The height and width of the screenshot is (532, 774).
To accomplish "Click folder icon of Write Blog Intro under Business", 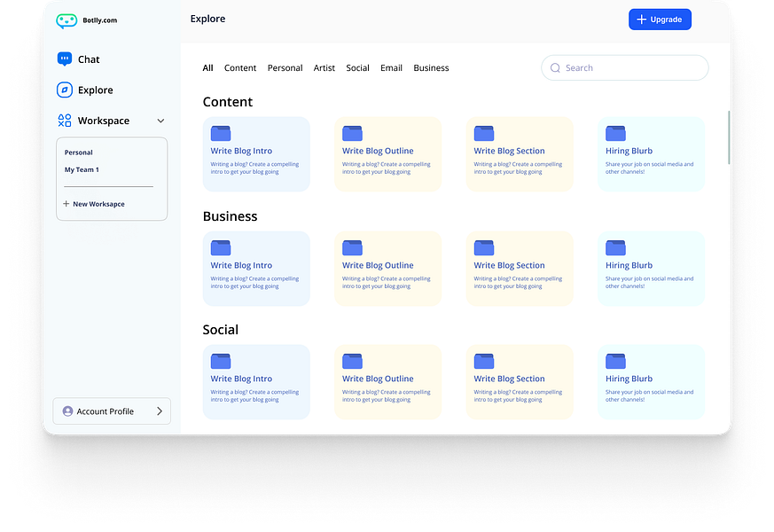I will 221,247.
